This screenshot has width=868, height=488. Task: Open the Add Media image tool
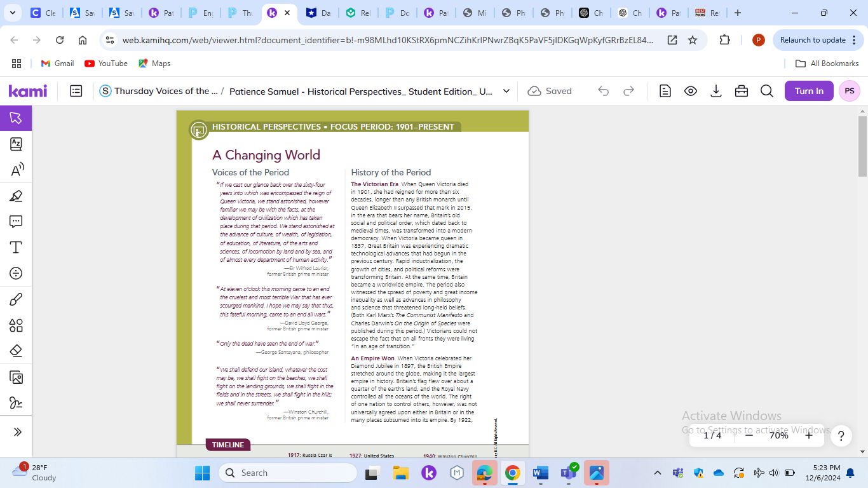click(x=16, y=377)
